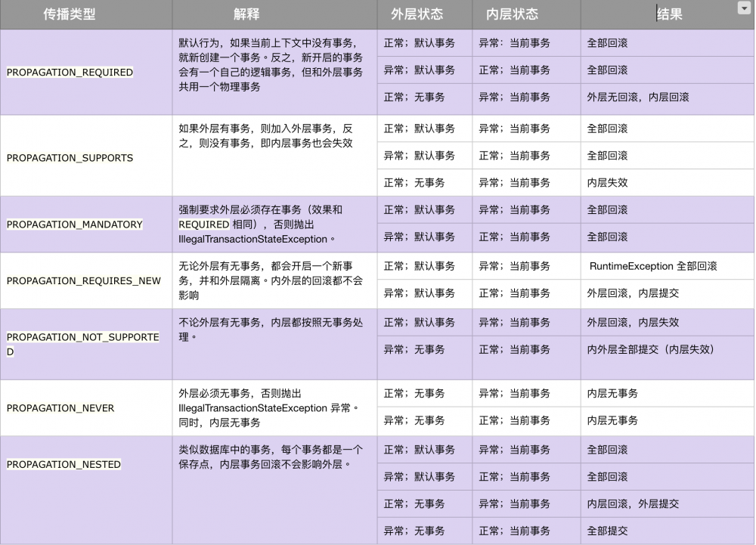
Task: Select the 传播类型 column header
Action: coord(86,14)
